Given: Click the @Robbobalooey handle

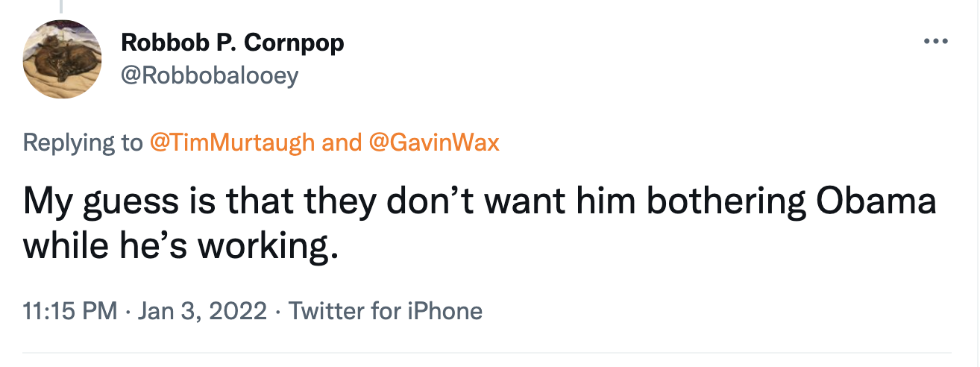Looking at the screenshot, I should [x=209, y=75].
